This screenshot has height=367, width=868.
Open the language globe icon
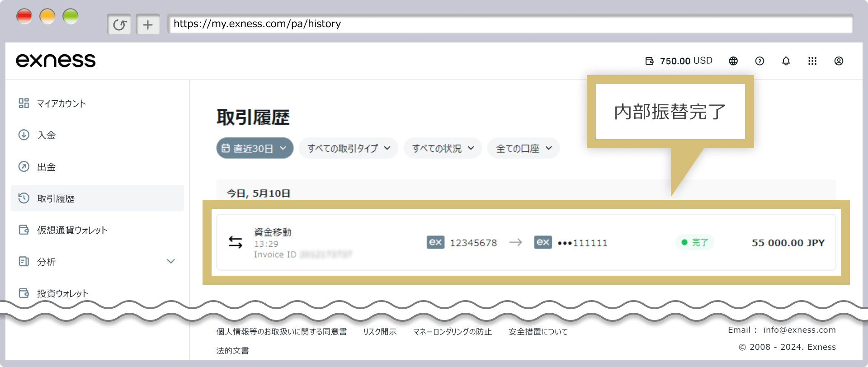733,61
